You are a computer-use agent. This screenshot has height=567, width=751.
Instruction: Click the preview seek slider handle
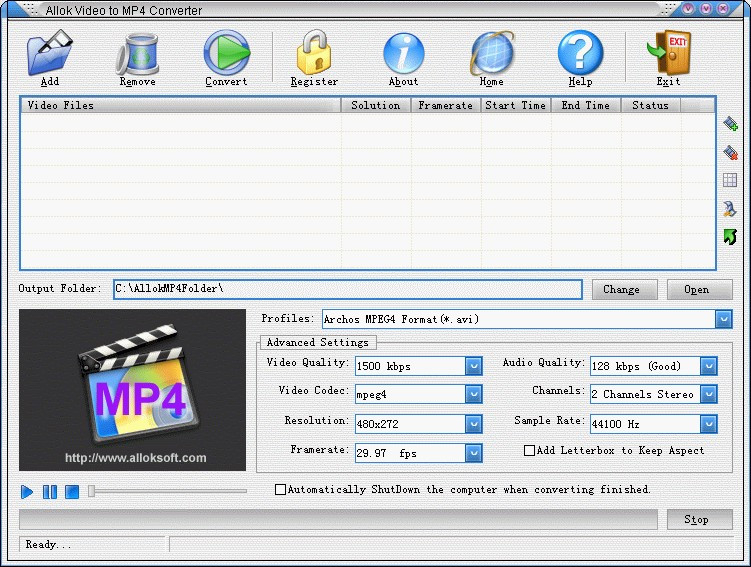(91, 491)
